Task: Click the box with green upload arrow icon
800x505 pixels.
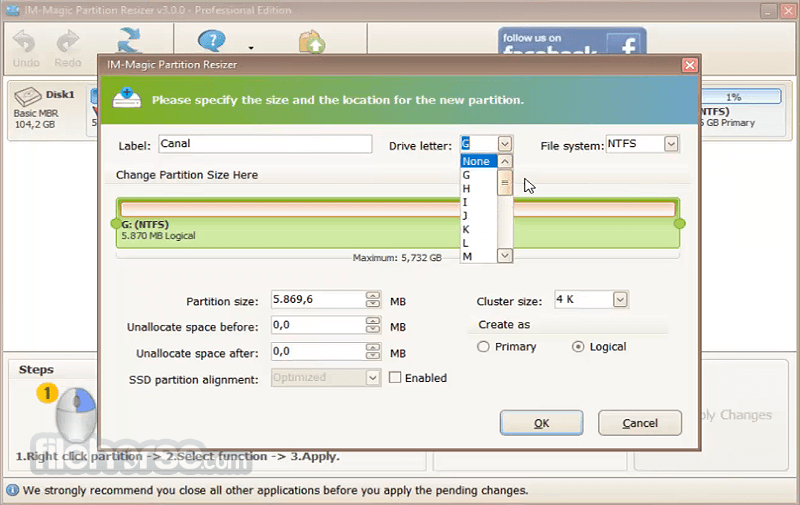Action: [x=312, y=42]
